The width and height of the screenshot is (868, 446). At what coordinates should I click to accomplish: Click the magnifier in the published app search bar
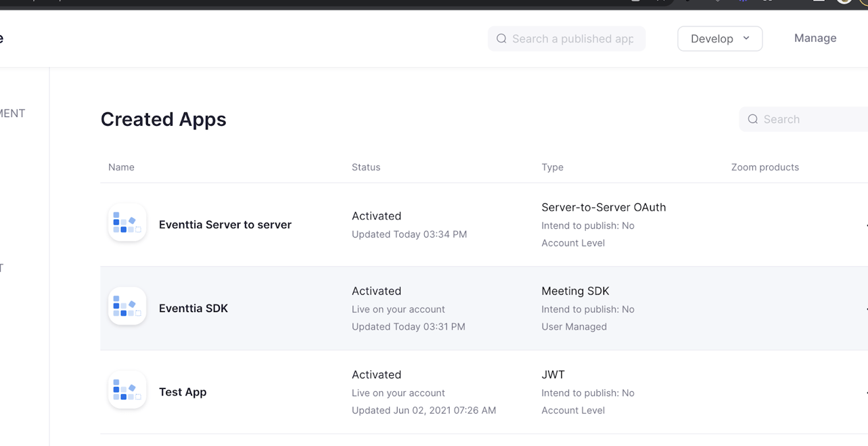(x=501, y=39)
